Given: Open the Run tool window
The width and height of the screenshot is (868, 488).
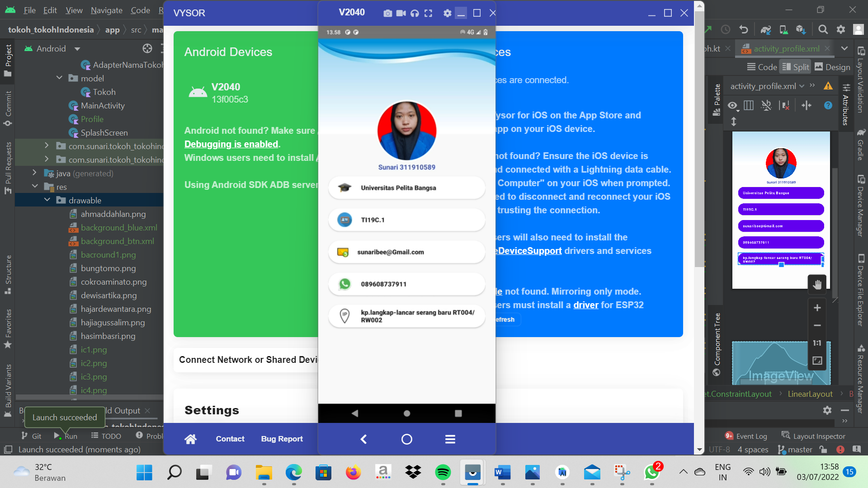Looking at the screenshot, I should pos(66,436).
